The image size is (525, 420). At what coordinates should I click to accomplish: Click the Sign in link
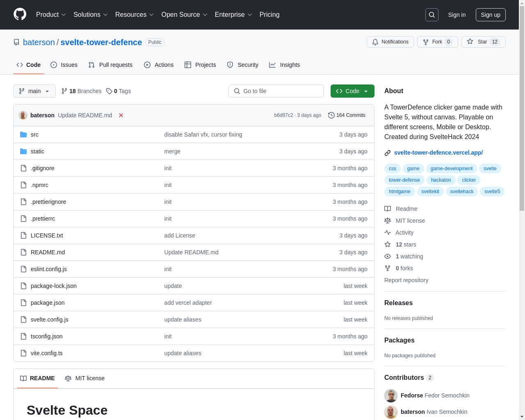coord(457,15)
